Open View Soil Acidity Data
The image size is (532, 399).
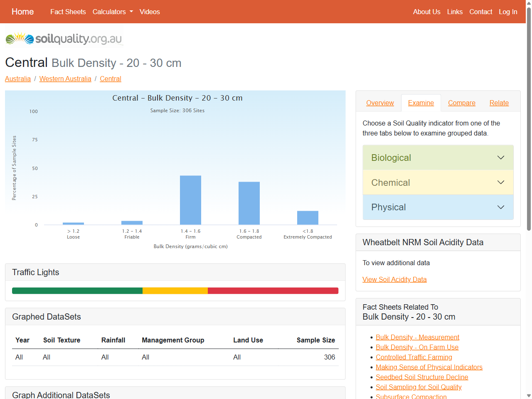pos(394,279)
